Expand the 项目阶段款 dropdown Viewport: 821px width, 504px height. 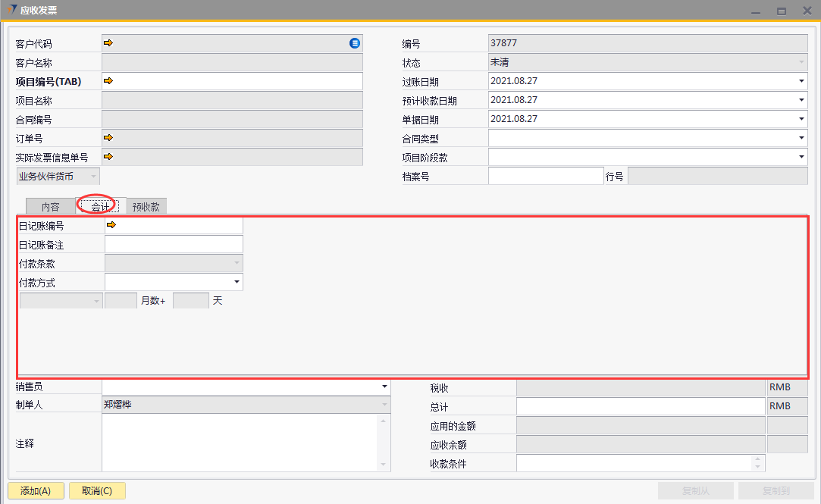pyautogui.click(x=801, y=157)
